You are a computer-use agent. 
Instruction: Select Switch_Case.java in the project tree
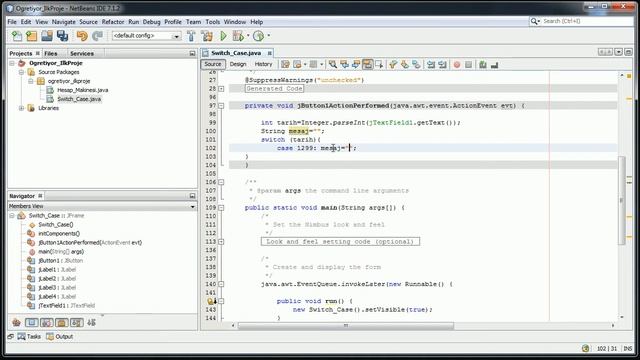click(79, 99)
